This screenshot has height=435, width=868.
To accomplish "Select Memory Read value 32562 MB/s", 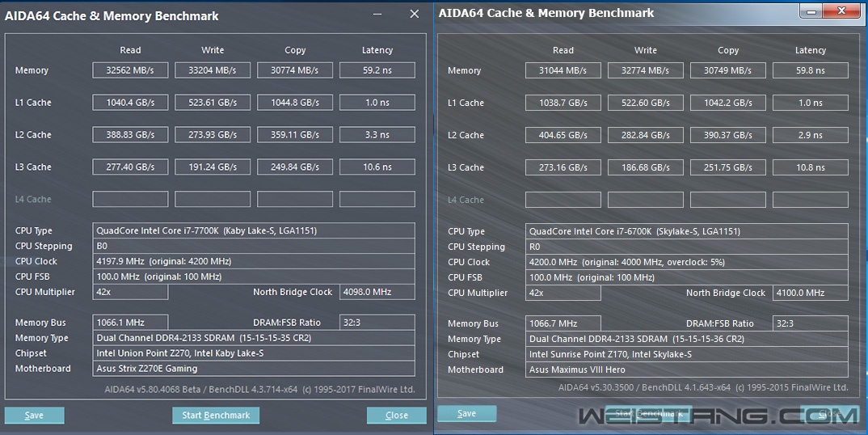I will tap(130, 70).
